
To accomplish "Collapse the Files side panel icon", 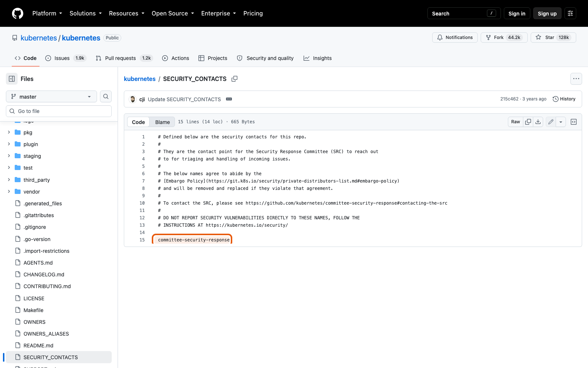I will click(x=12, y=79).
